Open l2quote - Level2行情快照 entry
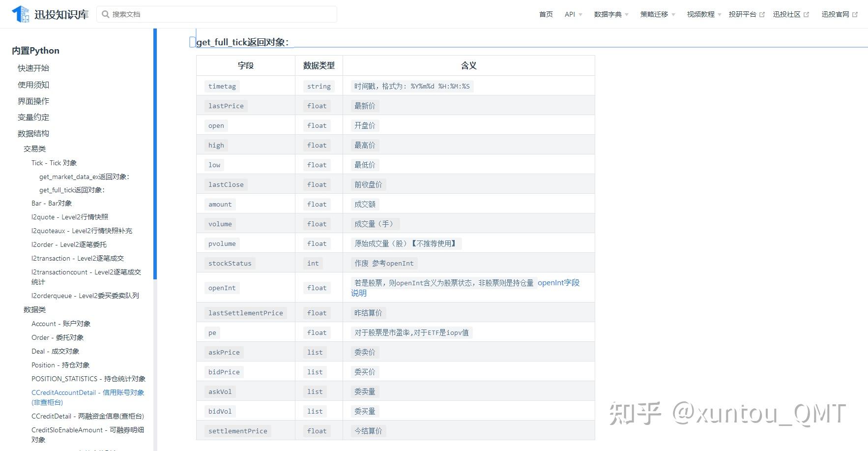Screen dimensions: 868x451 (69, 216)
